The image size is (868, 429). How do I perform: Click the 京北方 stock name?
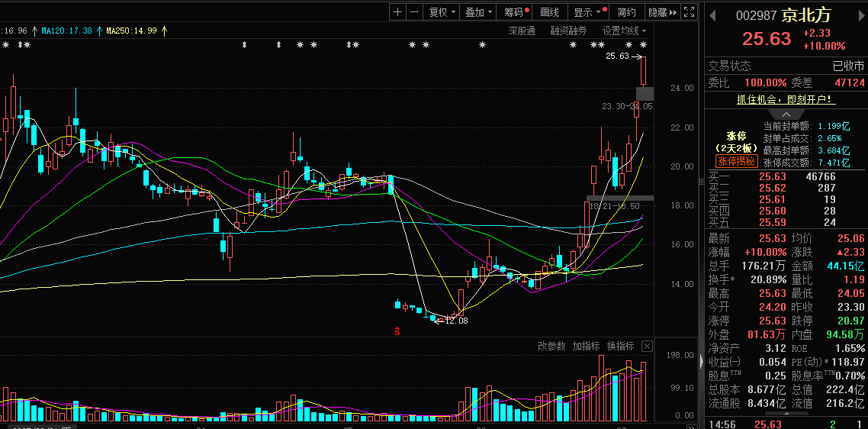806,15
